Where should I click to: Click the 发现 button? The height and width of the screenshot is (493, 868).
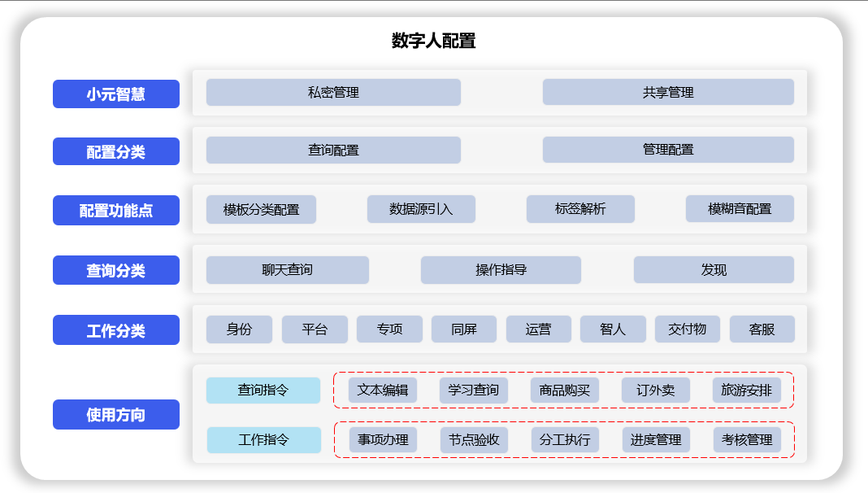[714, 270]
